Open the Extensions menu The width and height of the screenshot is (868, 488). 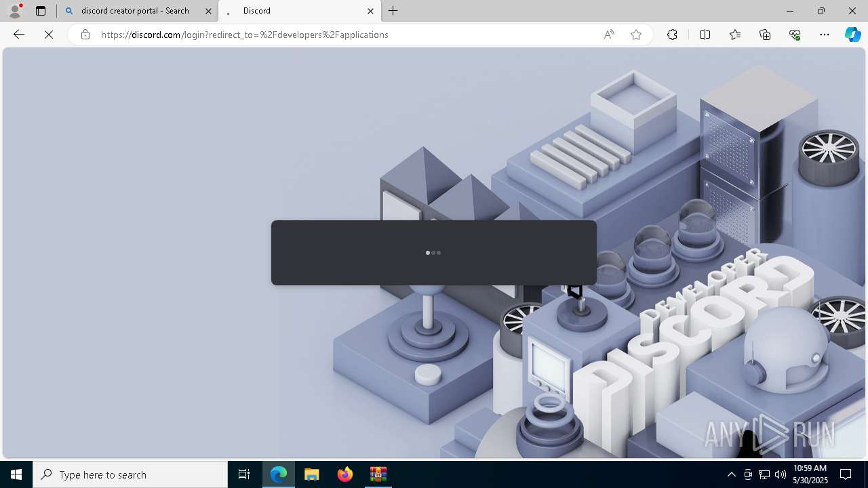tap(672, 35)
